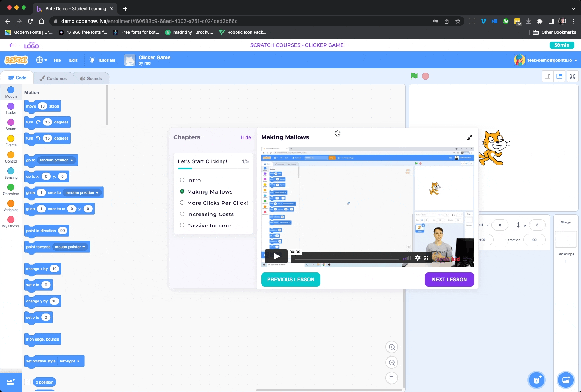This screenshot has width=581, height=392.
Task: Open the add extension icon
Action: pos(11,382)
